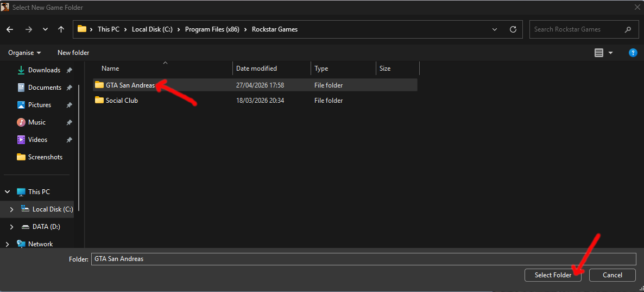Screen dimensions: 644x292
Task: Click the Folder name input field
Action: click(x=363, y=259)
